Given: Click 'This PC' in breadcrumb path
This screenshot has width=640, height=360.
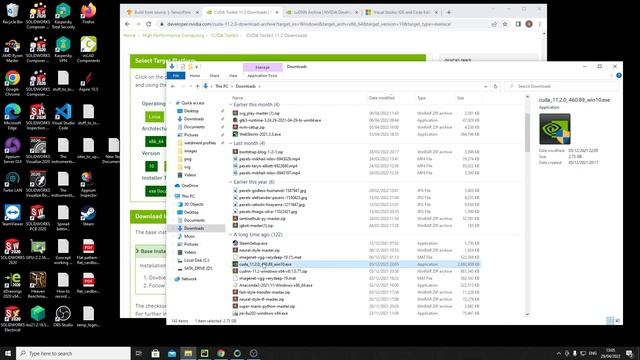Looking at the screenshot, I should coord(222,87).
